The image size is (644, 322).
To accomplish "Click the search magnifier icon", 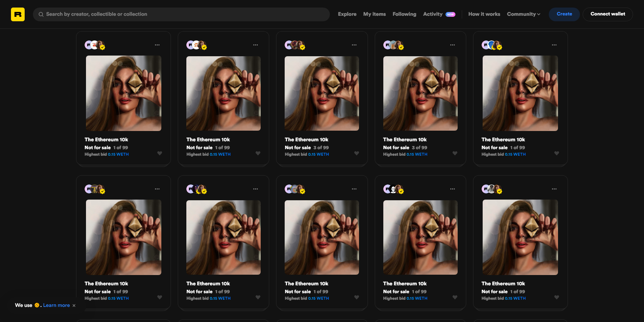I will 41,14.
